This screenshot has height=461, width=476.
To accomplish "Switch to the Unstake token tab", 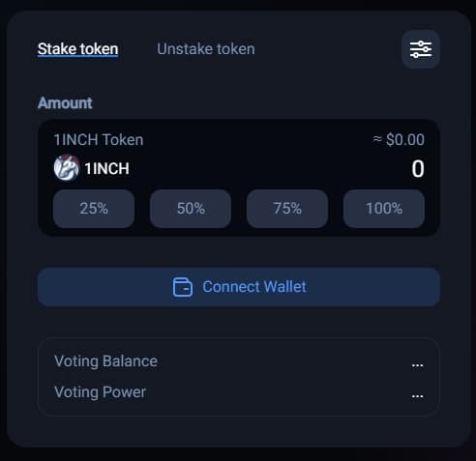I will click(x=206, y=49).
